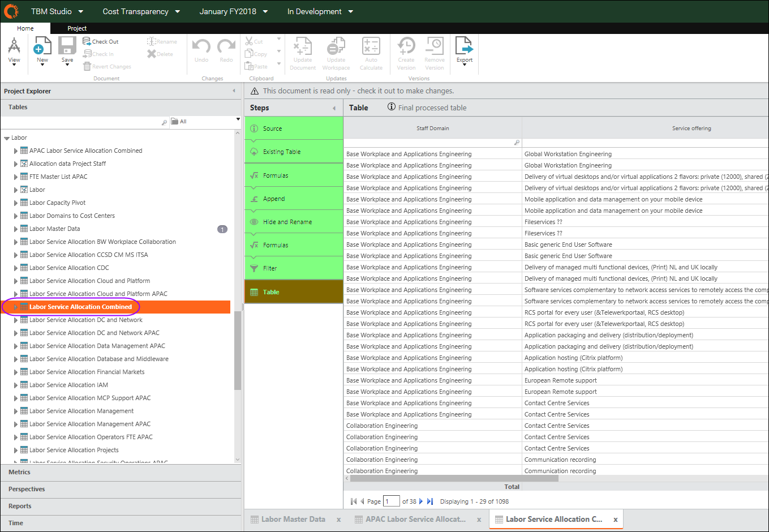Click Update Document icon
The width and height of the screenshot is (769, 532).
pos(303,46)
